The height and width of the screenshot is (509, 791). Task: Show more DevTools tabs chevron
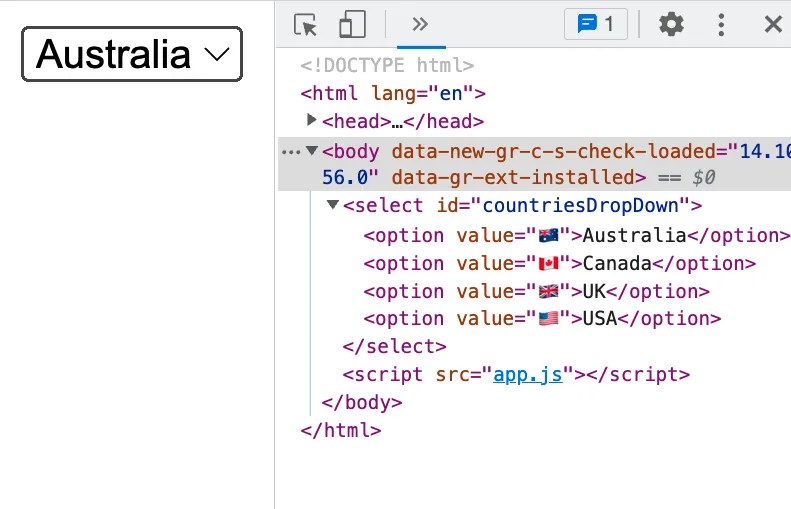coord(420,24)
